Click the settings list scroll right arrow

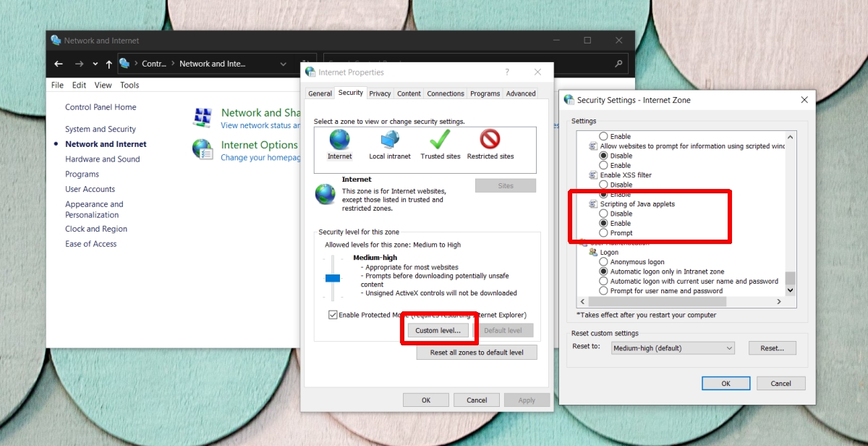click(x=779, y=301)
